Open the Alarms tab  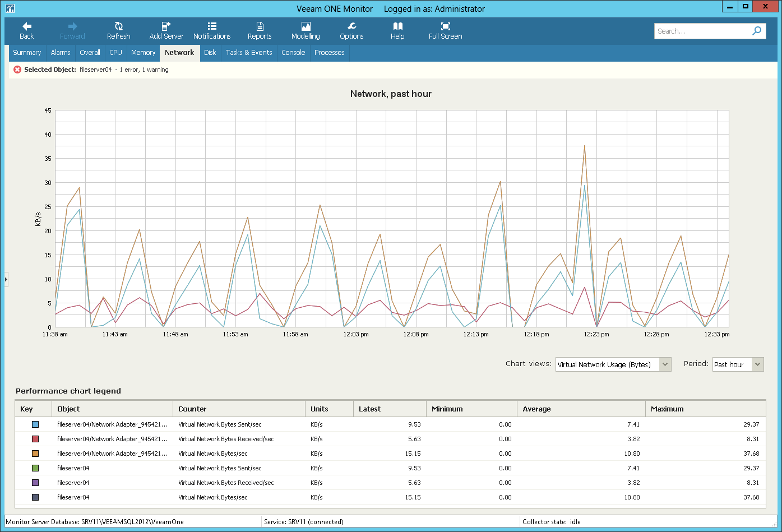click(x=61, y=53)
